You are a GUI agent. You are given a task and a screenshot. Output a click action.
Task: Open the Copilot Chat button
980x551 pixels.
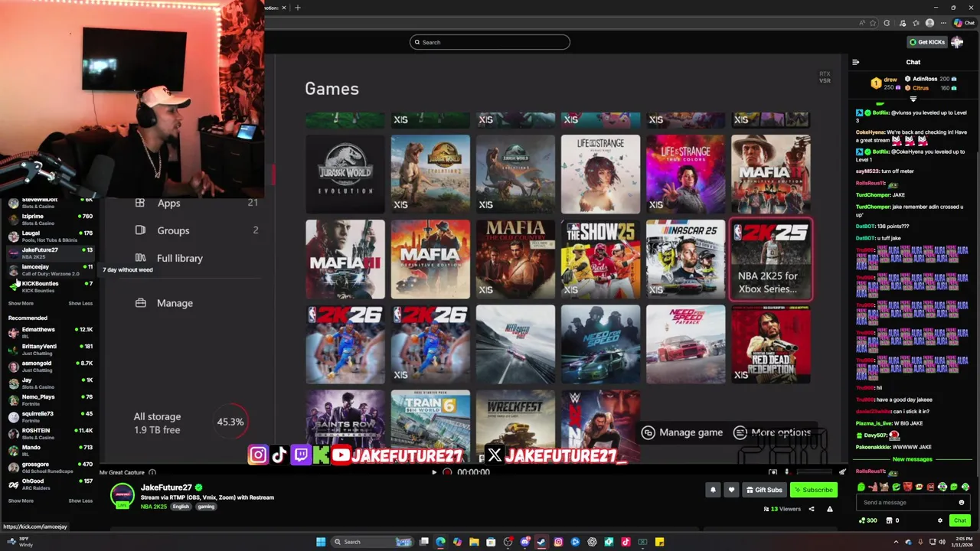[x=964, y=23]
